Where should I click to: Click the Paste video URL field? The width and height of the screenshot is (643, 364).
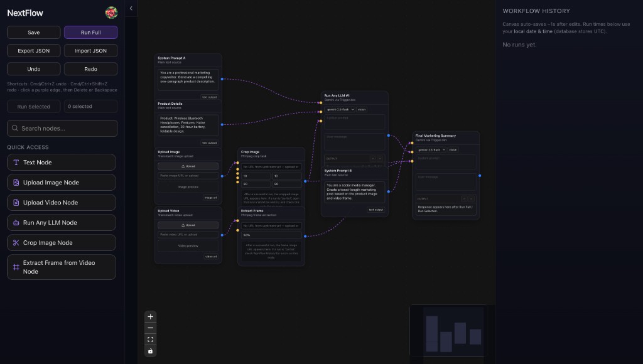[188, 235]
